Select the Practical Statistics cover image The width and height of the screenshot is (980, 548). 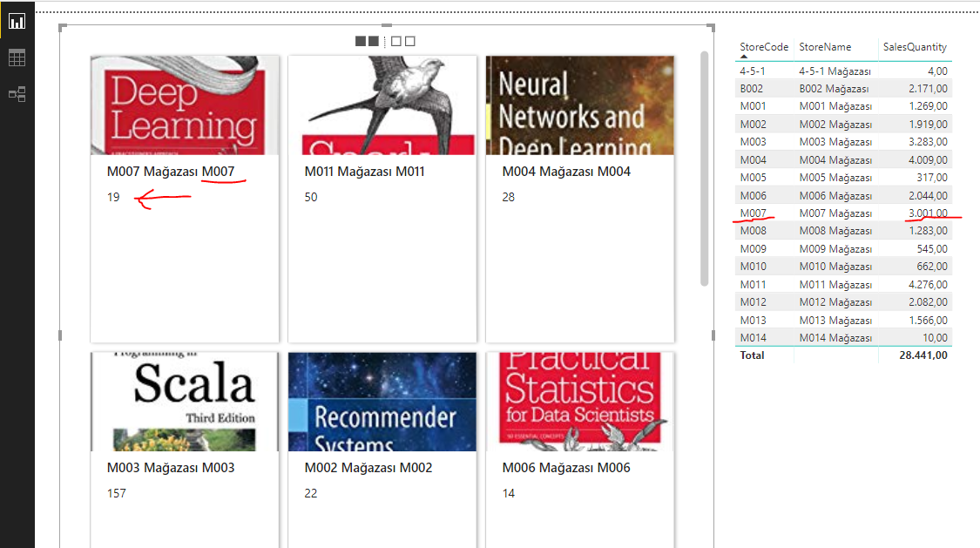[x=580, y=401]
